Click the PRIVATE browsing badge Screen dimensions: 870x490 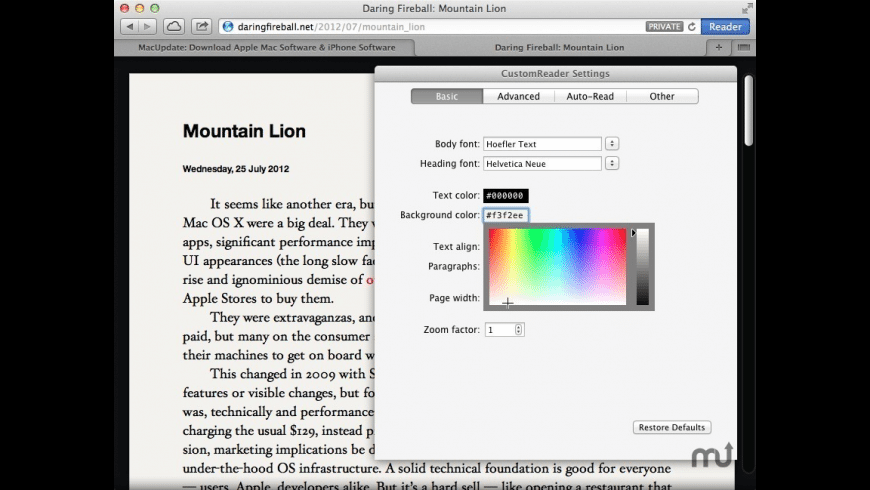[x=664, y=27]
